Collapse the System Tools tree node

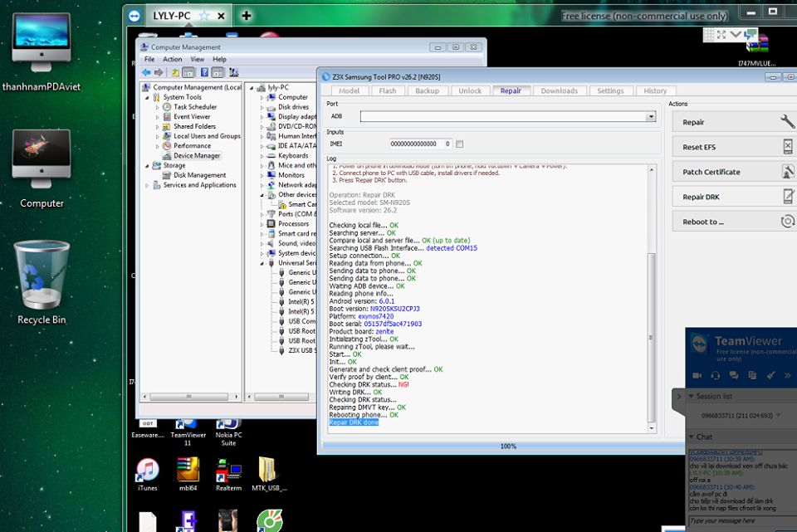[148, 98]
